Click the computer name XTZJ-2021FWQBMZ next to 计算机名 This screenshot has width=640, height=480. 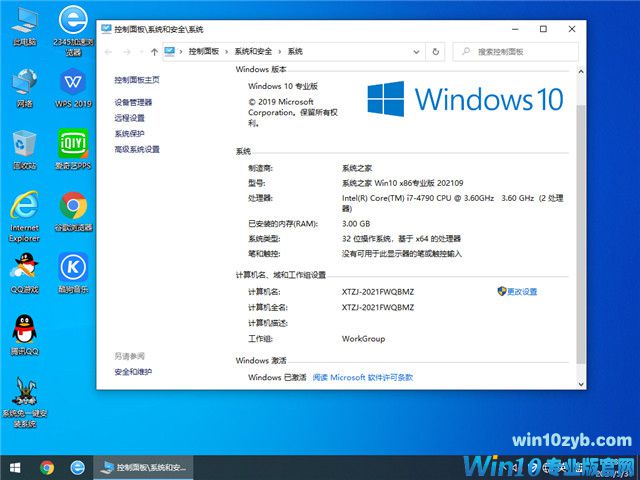tap(378, 292)
